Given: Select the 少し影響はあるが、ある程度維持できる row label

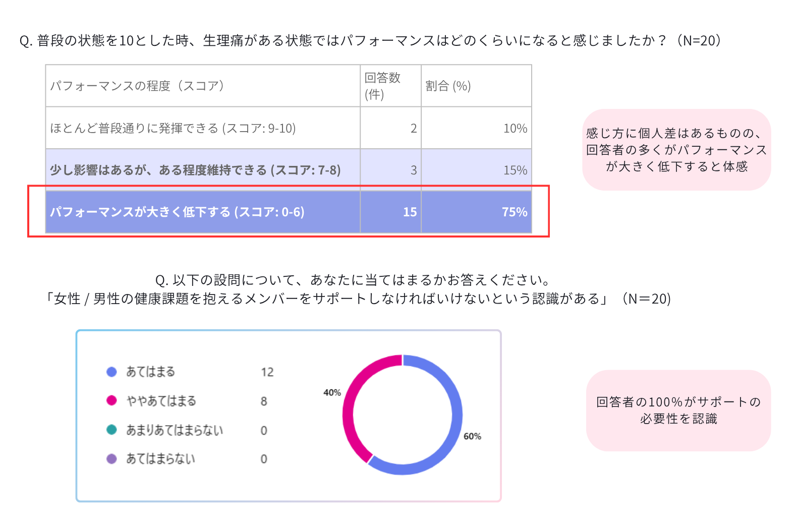Looking at the screenshot, I should pyautogui.click(x=195, y=170).
